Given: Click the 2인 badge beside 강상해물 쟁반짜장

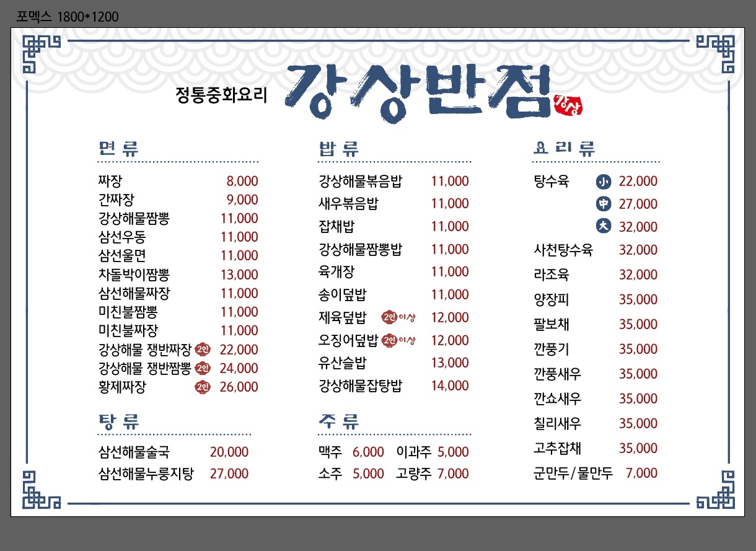Looking at the screenshot, I should pos(202,349).
